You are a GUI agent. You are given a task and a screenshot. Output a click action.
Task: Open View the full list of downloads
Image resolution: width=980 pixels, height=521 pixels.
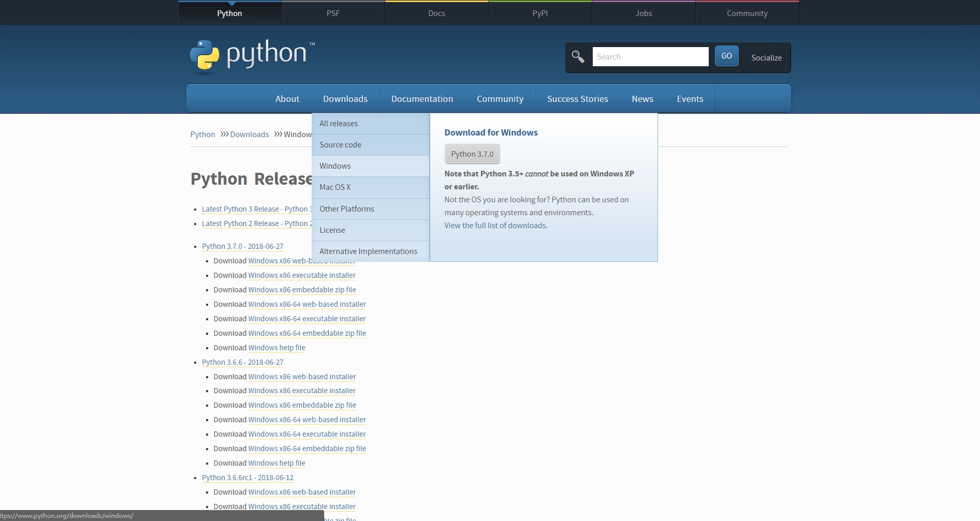pyautogui.click(x=495, y=226)
